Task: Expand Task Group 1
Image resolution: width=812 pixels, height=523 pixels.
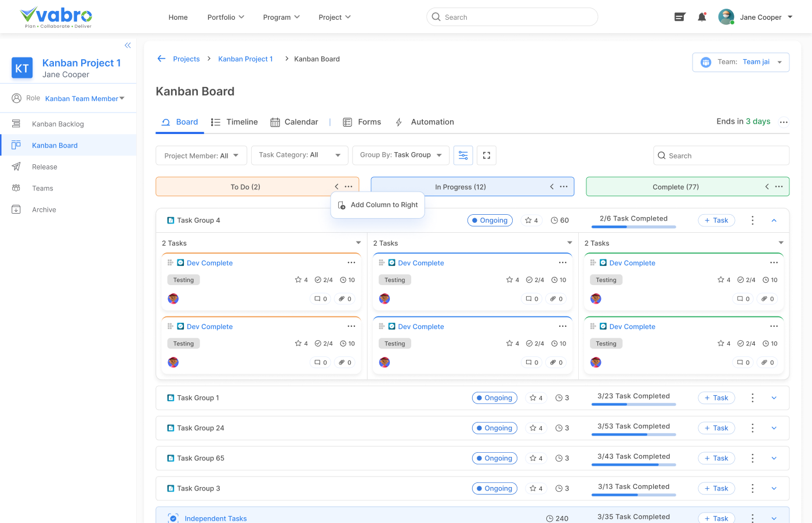Action: tap(774, 398)
